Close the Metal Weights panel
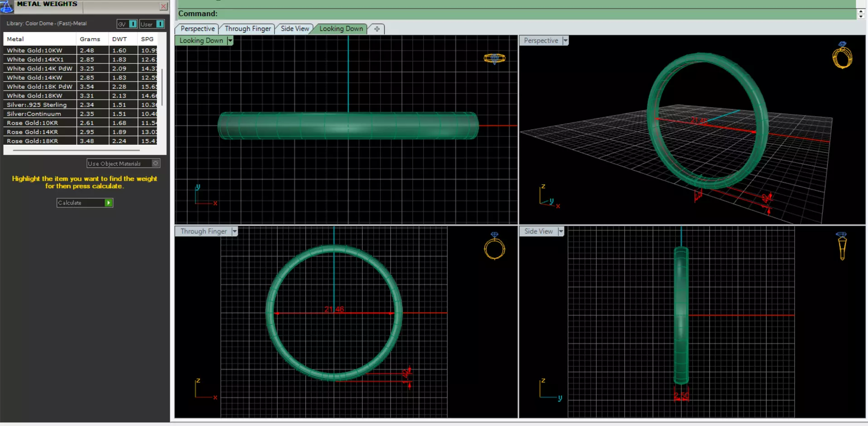The width and height of the screenshot is (868, 426). (164, 6)
